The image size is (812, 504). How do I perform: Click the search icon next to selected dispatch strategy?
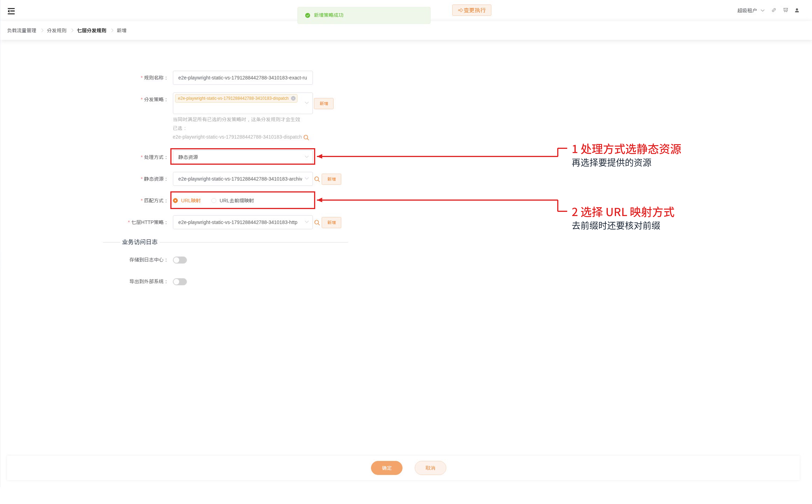click(x=306, y=137)
